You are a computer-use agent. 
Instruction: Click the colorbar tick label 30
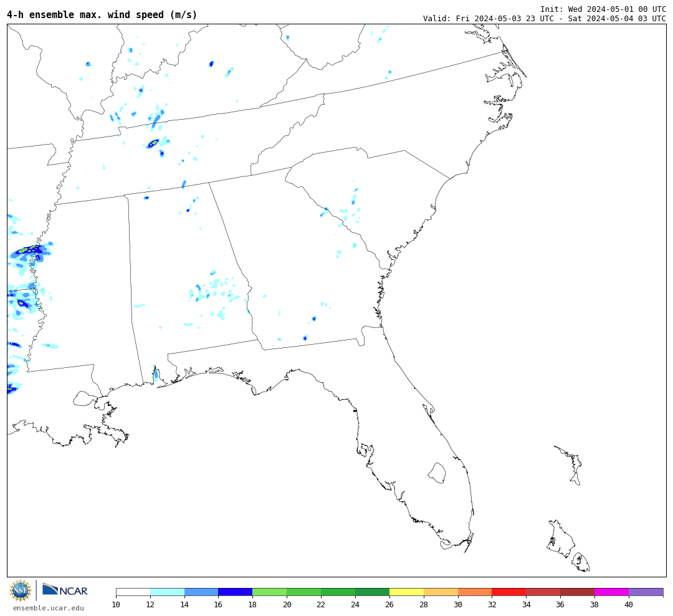coord(458,604)
